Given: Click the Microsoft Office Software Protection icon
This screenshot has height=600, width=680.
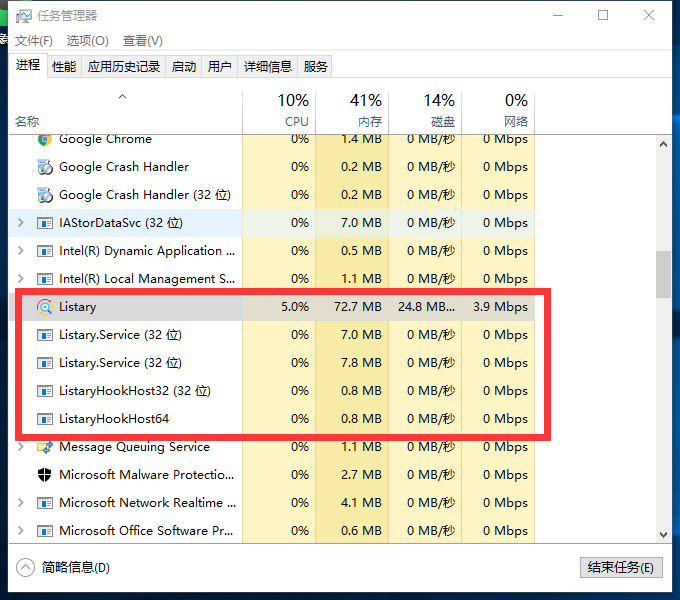Looking at the screenshot, I should pyautogui.click(x=45, y=531).
